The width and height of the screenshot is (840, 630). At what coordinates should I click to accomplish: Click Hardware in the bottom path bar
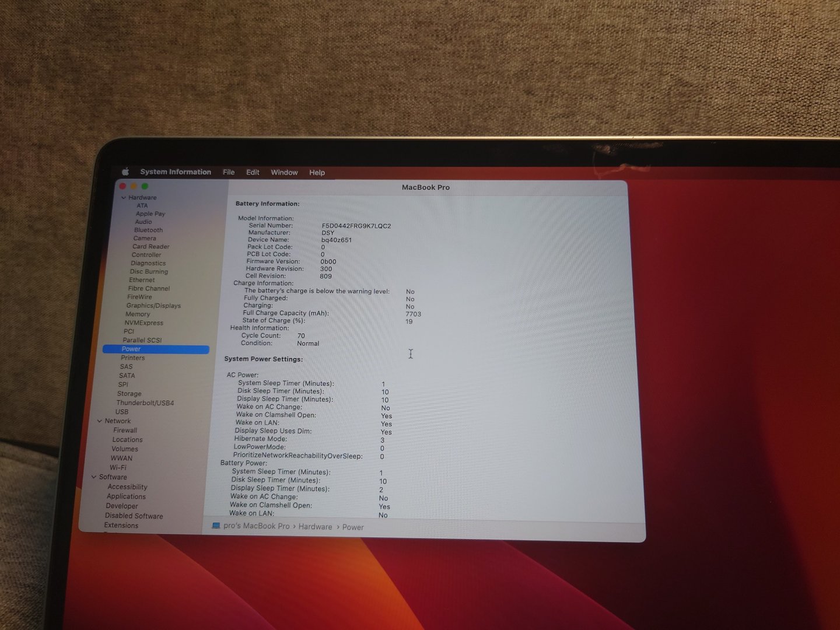[315, 527]
